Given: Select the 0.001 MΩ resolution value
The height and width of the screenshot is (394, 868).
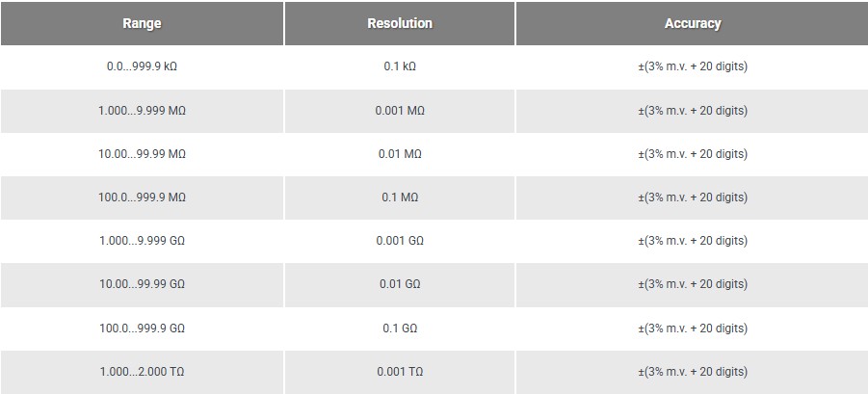Looking at the screenshot, I should click(400, 111).
